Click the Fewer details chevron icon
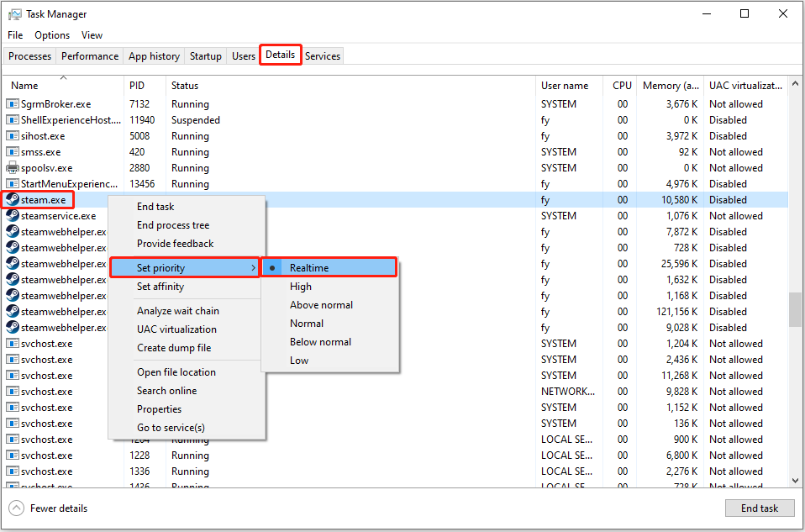This screenshot has width=805, height=532. tap(17, 508)
